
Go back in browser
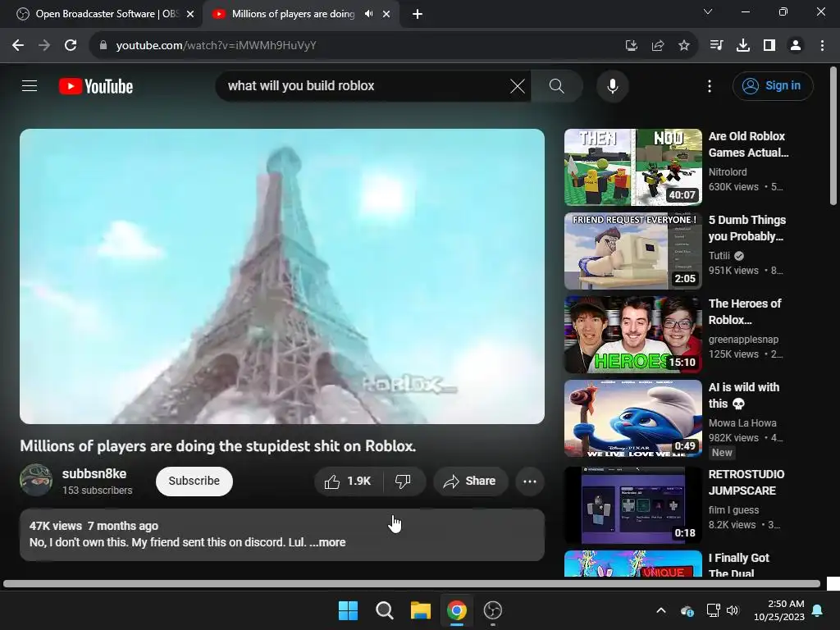[x=18, y=46]
